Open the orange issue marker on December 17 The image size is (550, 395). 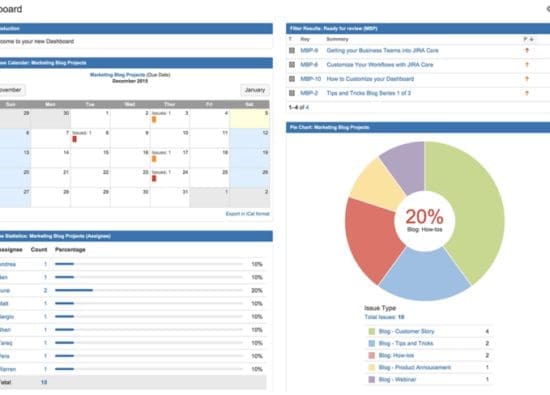pos(154,159)
